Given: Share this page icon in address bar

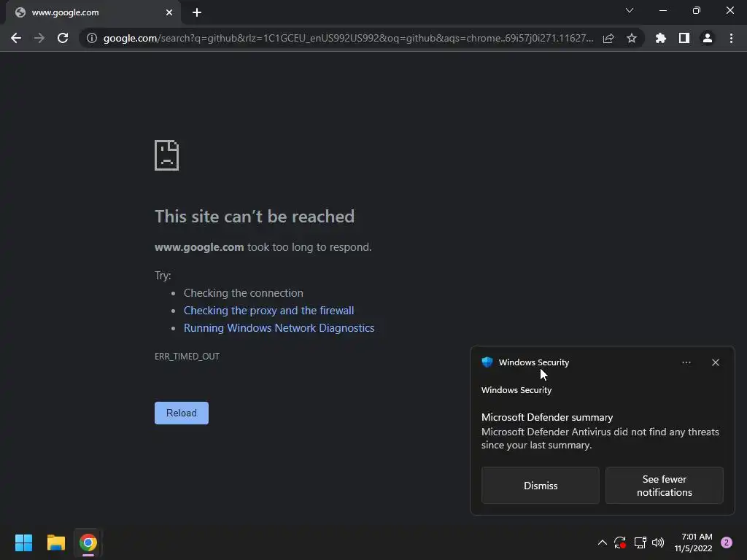Looking at the screenshot, I should click(608, 38).
